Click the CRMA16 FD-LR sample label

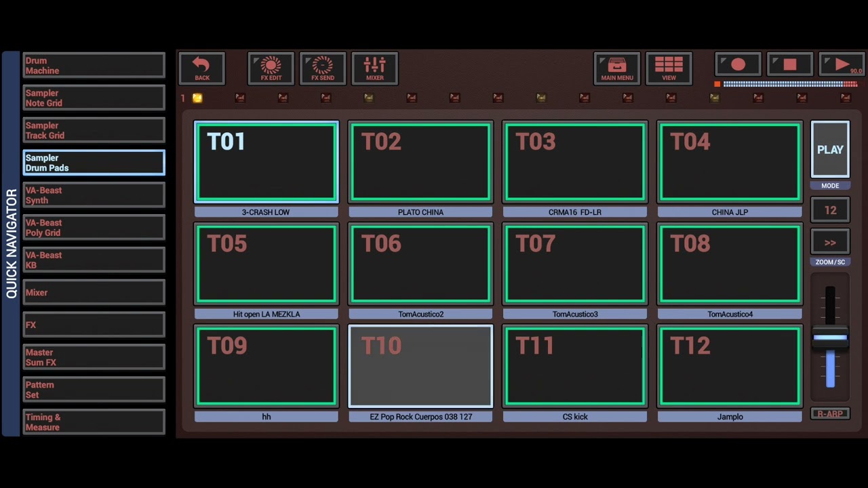point(575,212)
